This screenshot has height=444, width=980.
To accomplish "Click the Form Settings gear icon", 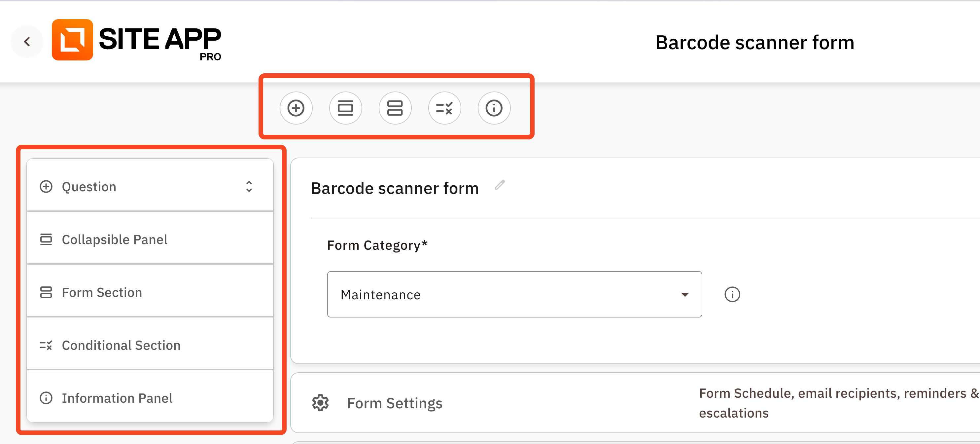I will pyautogui.click(x=320, y=403).
